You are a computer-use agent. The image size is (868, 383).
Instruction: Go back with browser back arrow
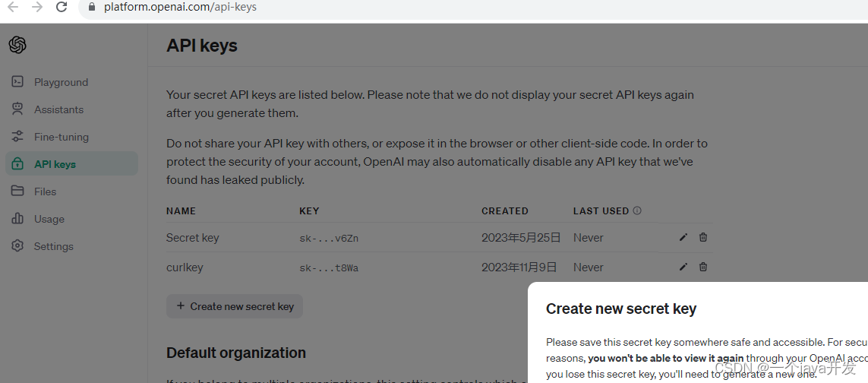pyautogui.click(x=13, y=7)
